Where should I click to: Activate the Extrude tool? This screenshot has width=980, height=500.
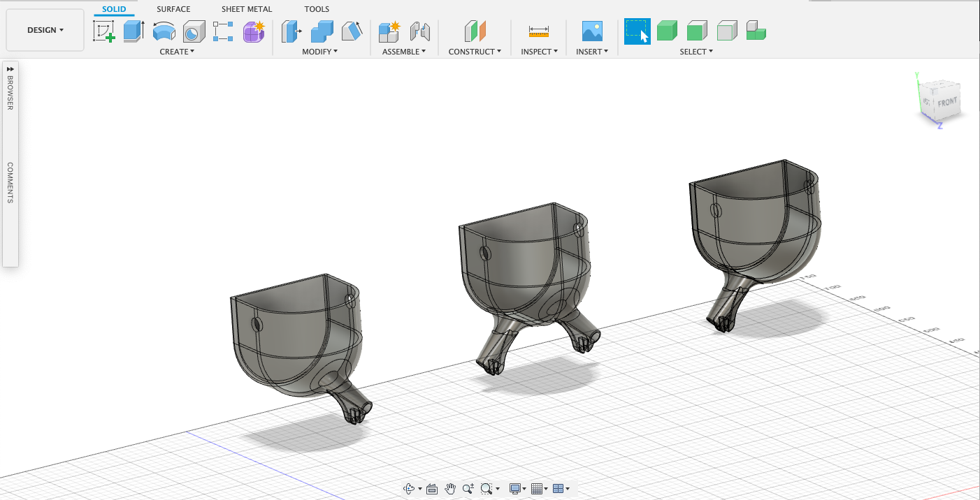tap(133, 31)
